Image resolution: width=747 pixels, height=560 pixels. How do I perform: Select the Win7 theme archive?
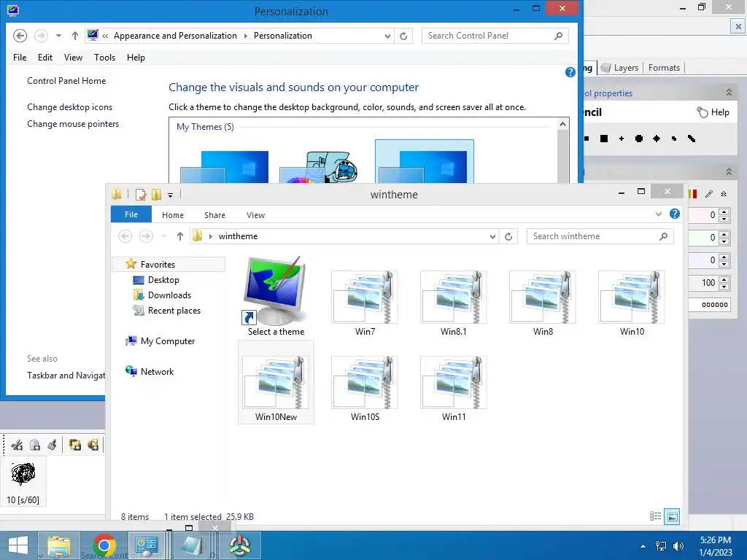365,303
